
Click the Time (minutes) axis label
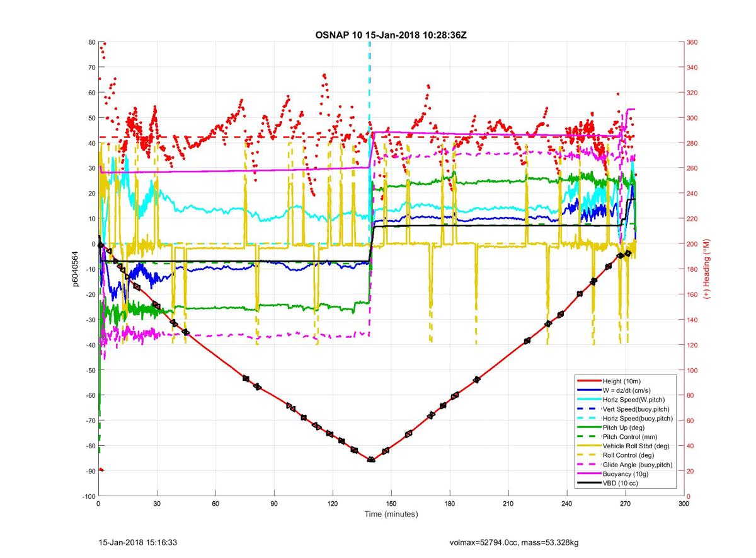[391, 514]
